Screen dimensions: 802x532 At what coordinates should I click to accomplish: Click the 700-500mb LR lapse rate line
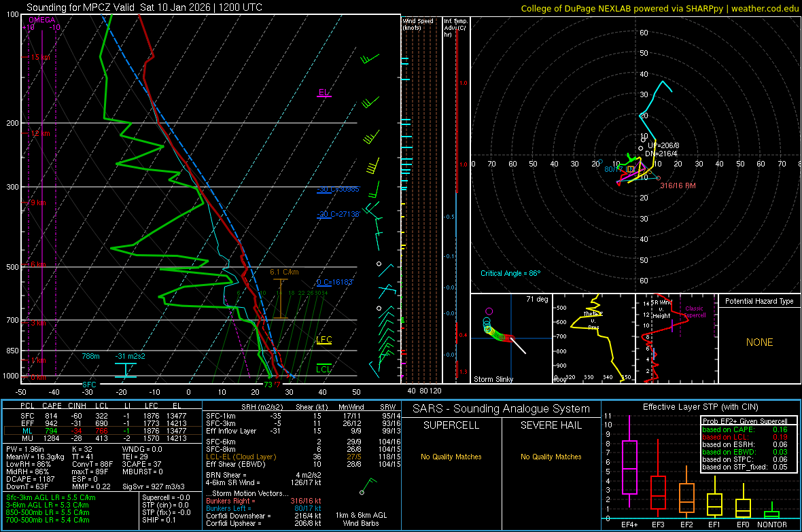click(x=48, y=520)
